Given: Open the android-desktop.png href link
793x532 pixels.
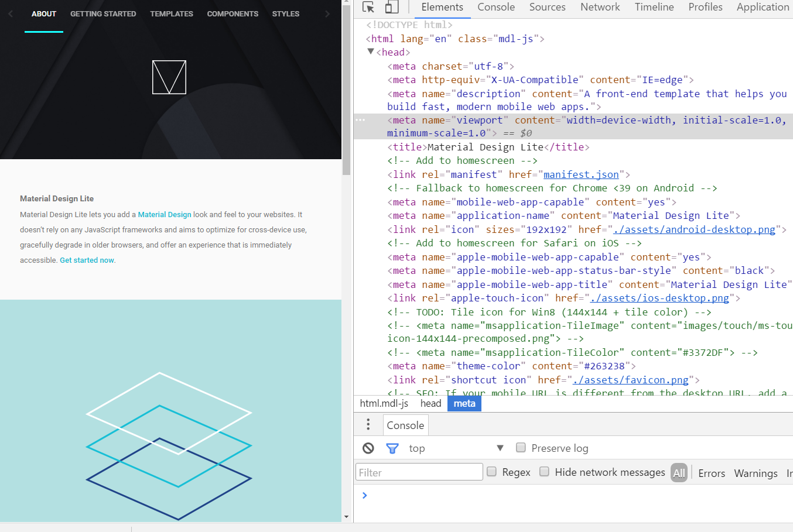Looking at the screenshot, I should click(x=694, y=229).
